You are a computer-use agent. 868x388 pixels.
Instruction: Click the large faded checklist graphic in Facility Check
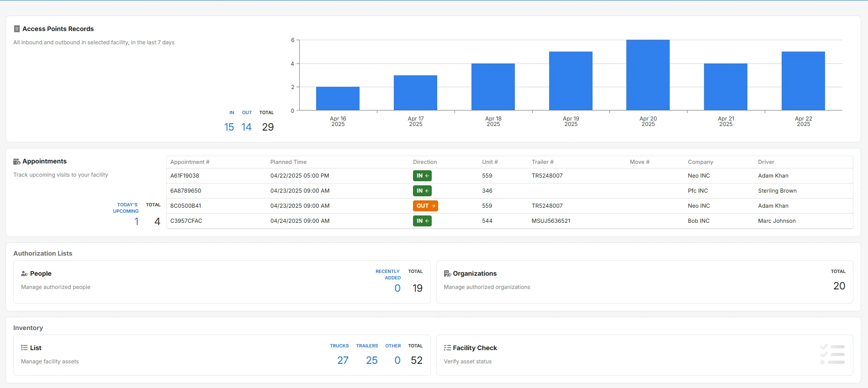(832, 354)
